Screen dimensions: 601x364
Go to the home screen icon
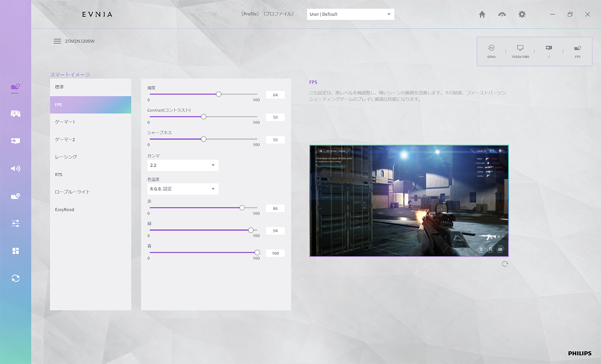[x=482, y=15]
